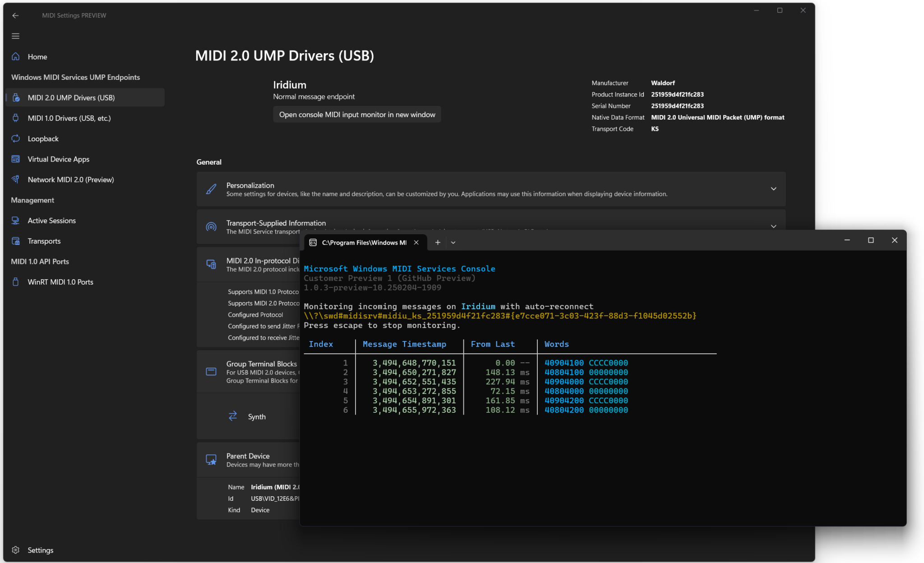Click the Personalization pencil icon
The height and width of the screenshot is (563, 924).
point(211,189)
